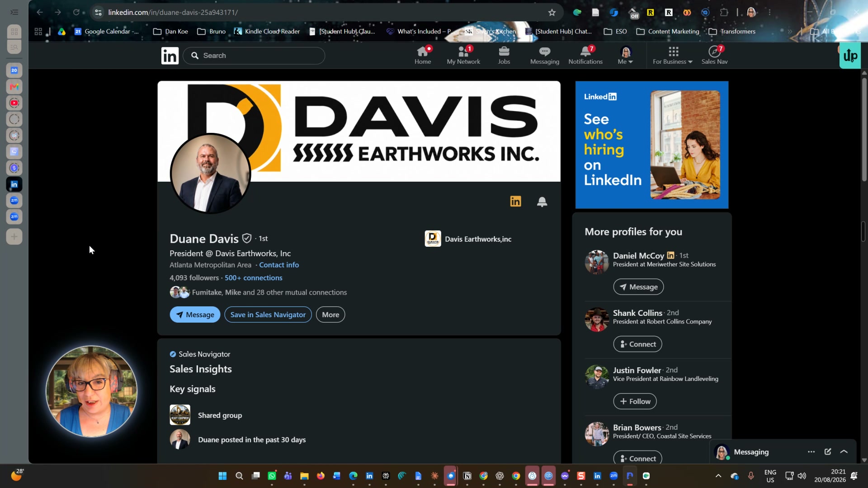Open My Network page

(x=463, y=55)
